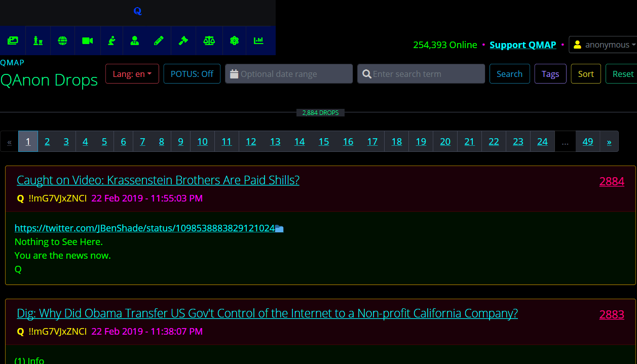Click the Optional date range field

pos(289,74)
